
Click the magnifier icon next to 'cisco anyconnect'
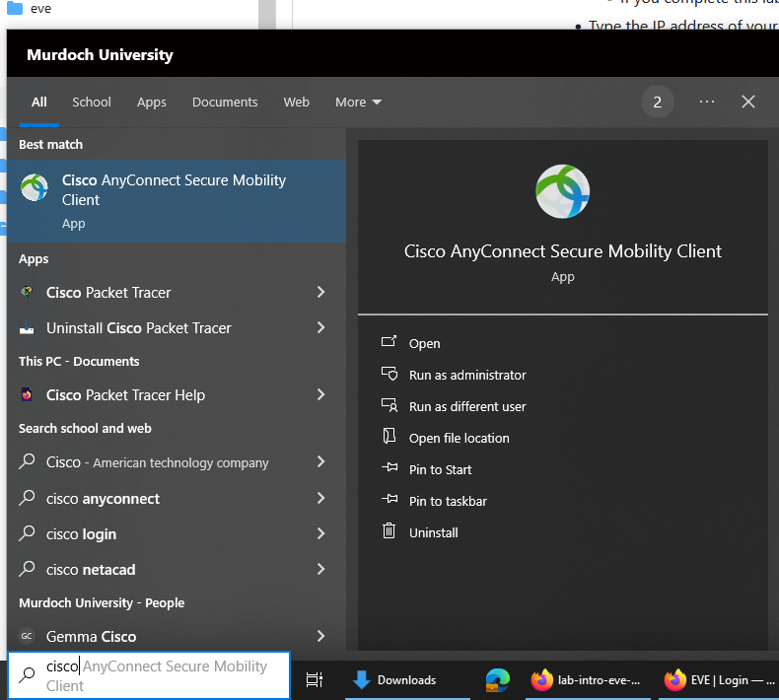27,498
